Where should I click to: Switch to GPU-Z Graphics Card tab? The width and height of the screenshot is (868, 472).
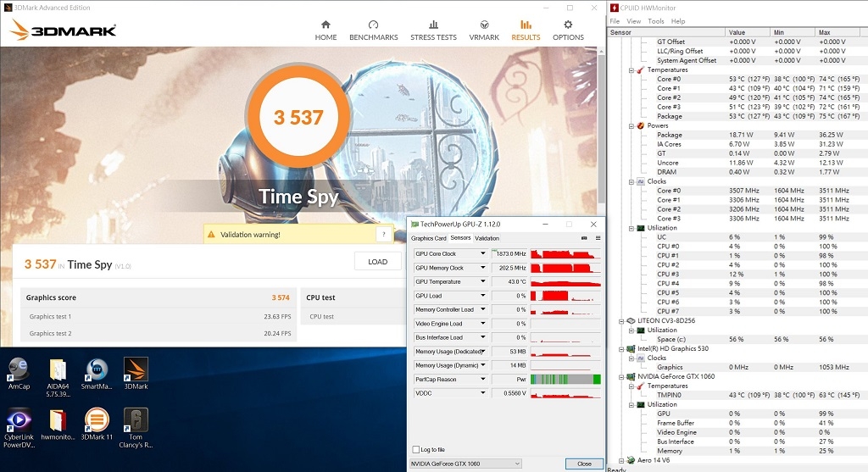click(x=428, y=238)
